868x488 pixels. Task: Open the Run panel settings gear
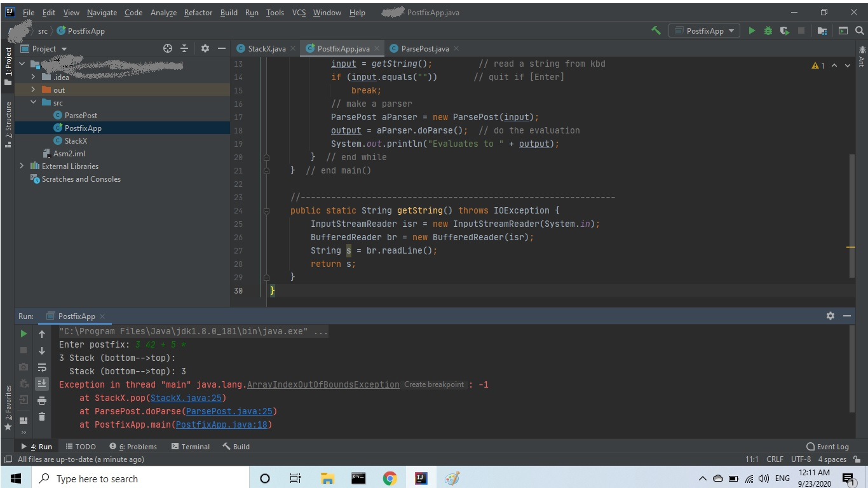tap(830, 316)
